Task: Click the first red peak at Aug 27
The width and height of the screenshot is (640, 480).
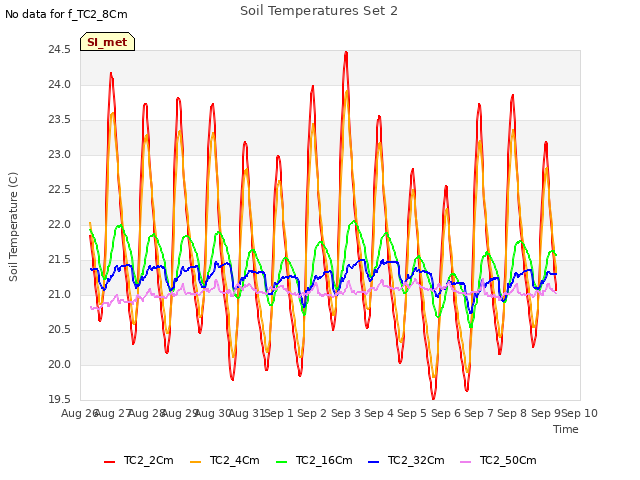Action: [x=111, y=74]
